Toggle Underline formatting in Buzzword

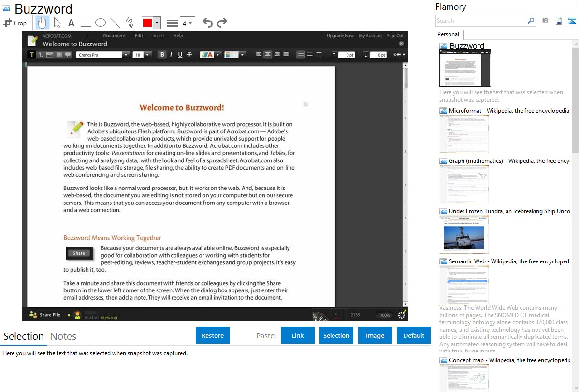[x=180, y=54]
